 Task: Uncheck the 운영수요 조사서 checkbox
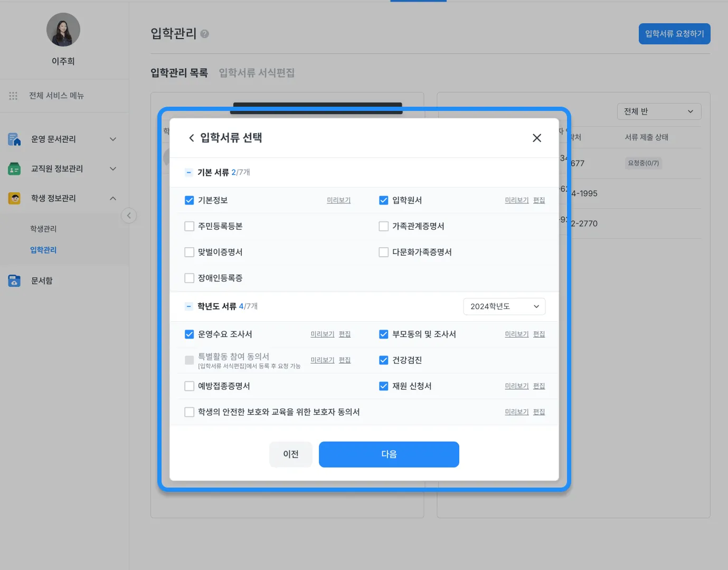click(189, 334)
